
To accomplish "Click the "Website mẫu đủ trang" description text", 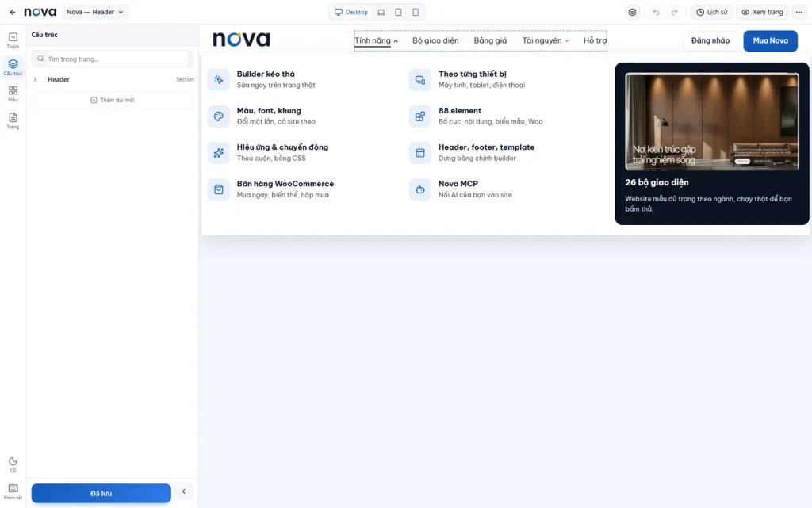I will click(x=708, y=204).
